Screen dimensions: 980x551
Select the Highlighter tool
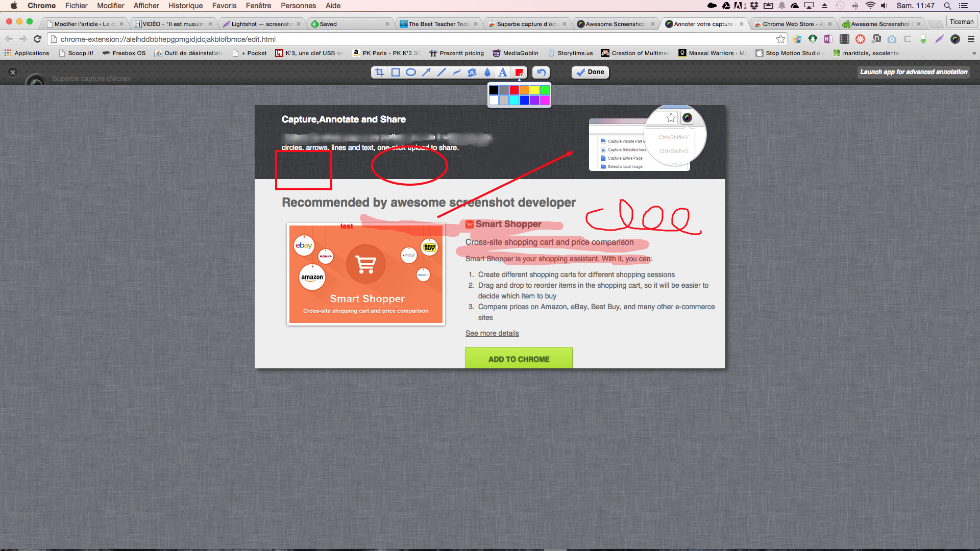472,72
